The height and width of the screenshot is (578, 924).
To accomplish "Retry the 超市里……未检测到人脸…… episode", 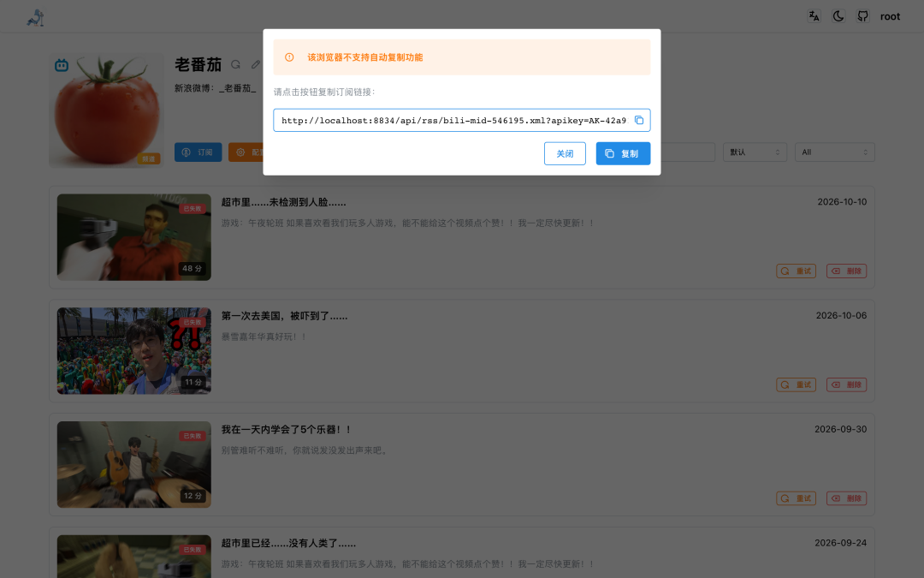I will pos(797,271).
